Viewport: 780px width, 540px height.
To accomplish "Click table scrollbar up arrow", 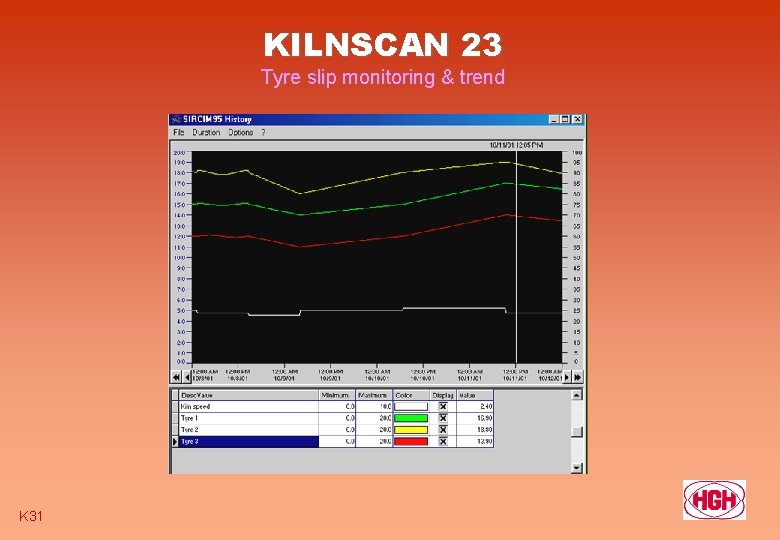I will coord(577,395).
